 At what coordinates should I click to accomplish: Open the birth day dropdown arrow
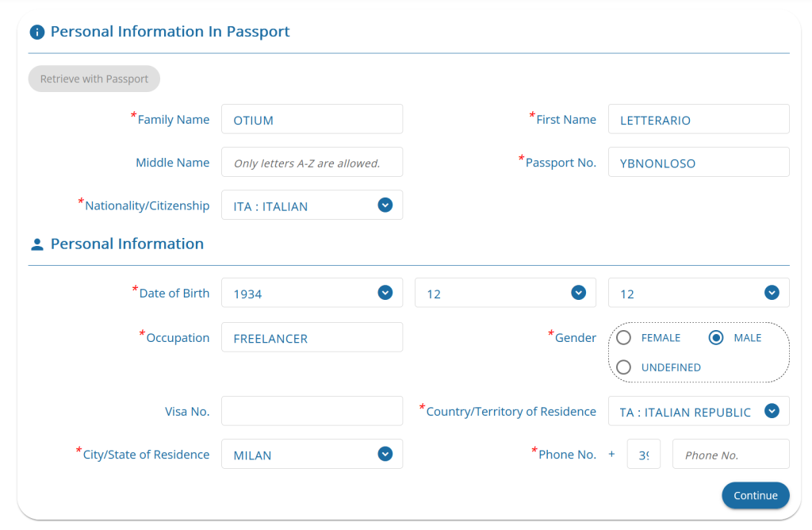coord(772,293)
